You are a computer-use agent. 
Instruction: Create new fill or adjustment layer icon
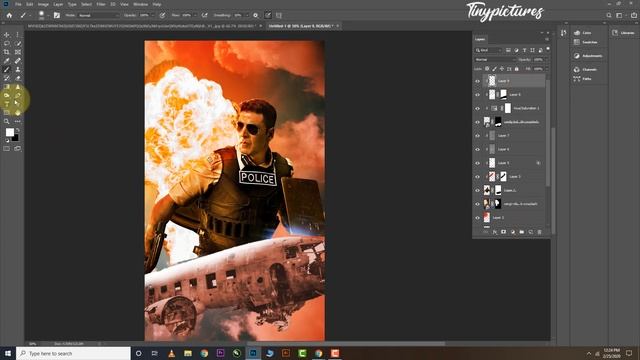point(513,232)
